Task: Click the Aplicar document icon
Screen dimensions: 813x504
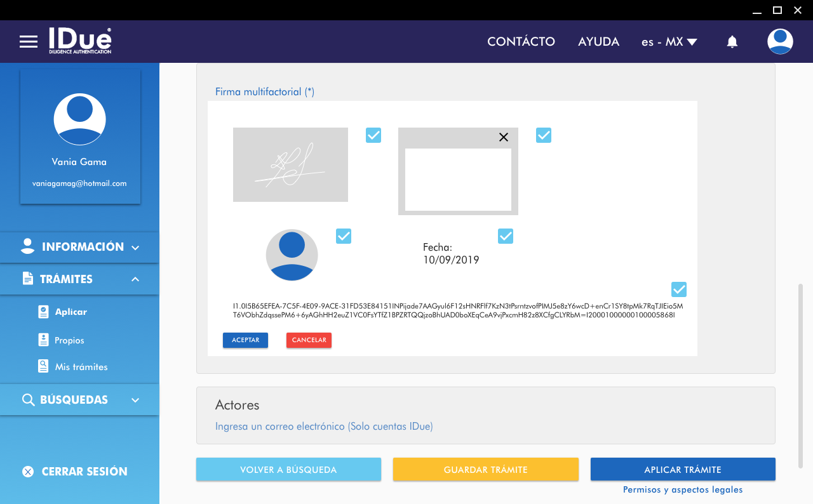Action: [x=43, y=312]
